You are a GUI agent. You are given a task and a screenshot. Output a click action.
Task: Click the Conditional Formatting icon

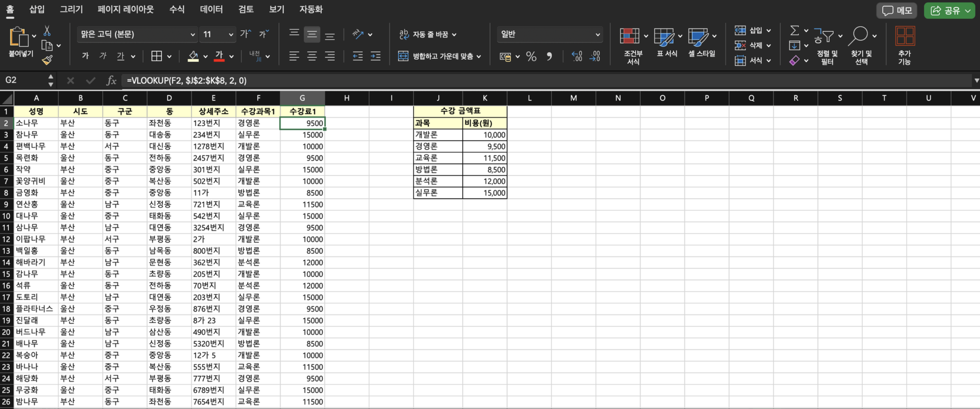(x=629, y=36)
